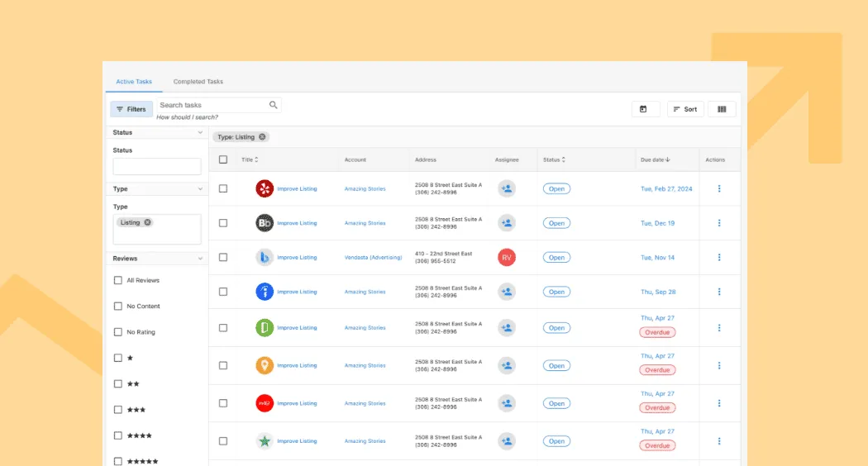Switch to column board view icon

(722, 109)
